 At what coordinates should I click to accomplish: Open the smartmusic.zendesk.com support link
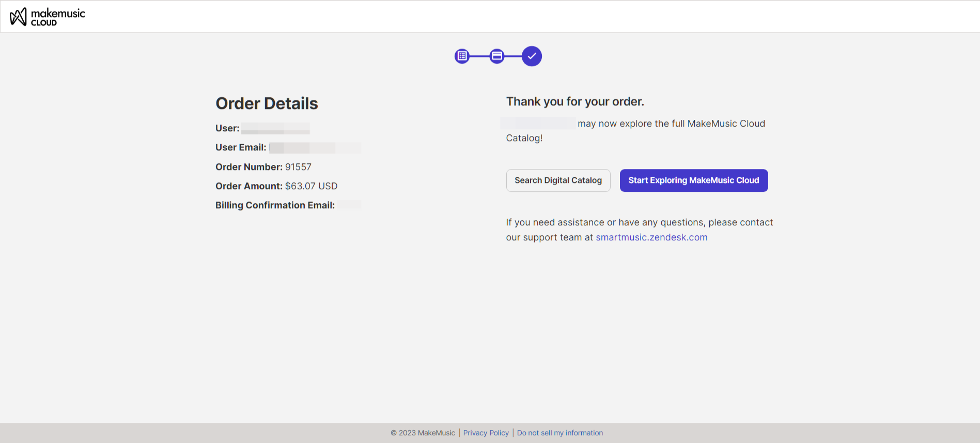click(651, 237)
